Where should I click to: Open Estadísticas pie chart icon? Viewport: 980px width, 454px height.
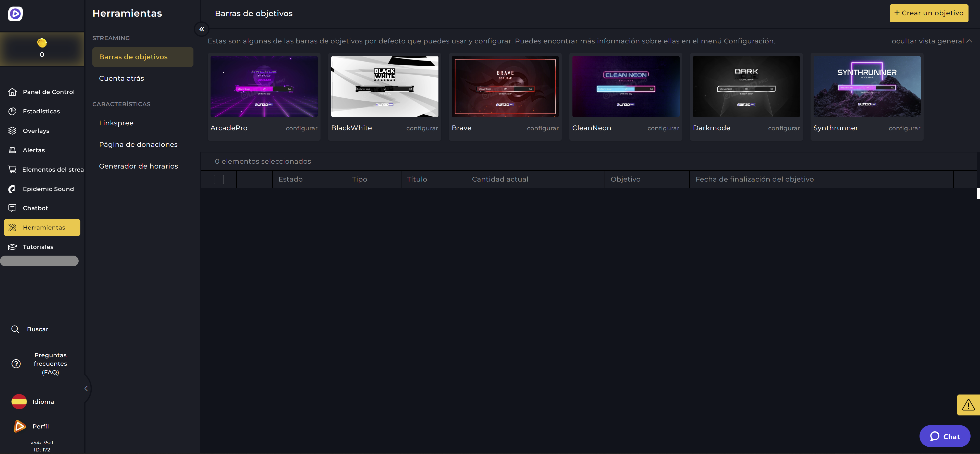pos(13,111)
